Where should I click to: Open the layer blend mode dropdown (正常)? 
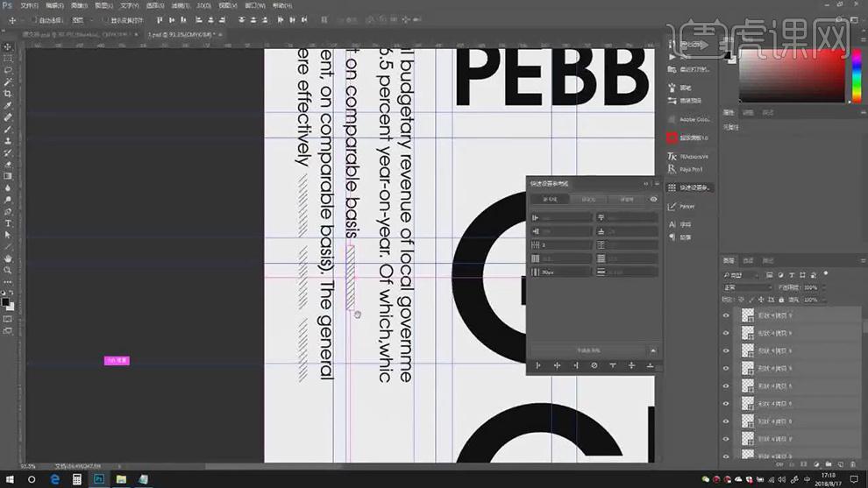coord(747,287)
